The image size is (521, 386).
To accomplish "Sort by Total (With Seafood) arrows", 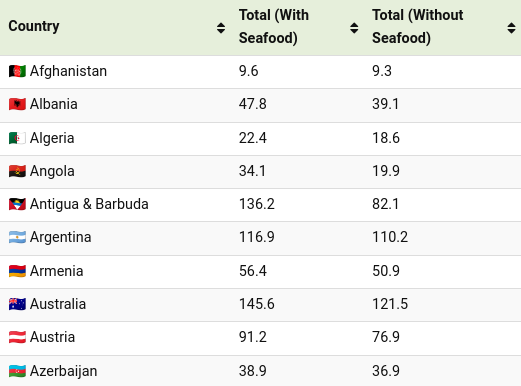I will pyautogui.click(x=354, y=28).
